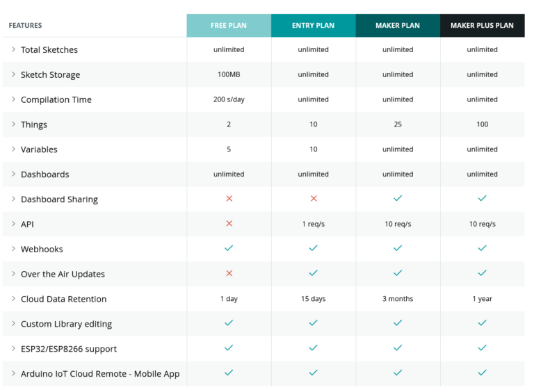This screenshot has width=534, height=392.
Task: Click red X for Entry Plan Dashboard Sharing
Action: click(x=314, y=199)
